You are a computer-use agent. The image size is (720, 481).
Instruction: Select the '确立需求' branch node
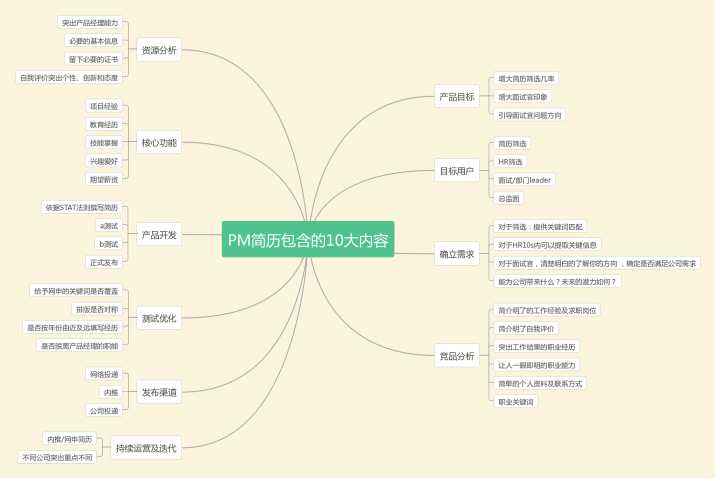457,254
